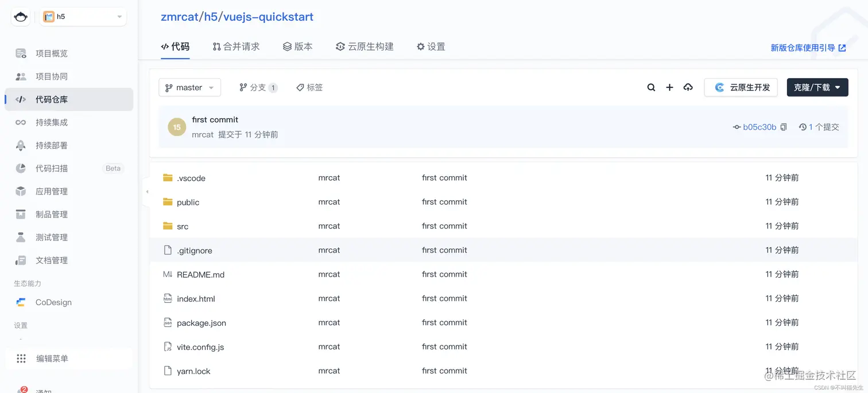This screenshot has width=868, height=393.
Task: Click 分支 1 branches link
Action: coord(258,87)
